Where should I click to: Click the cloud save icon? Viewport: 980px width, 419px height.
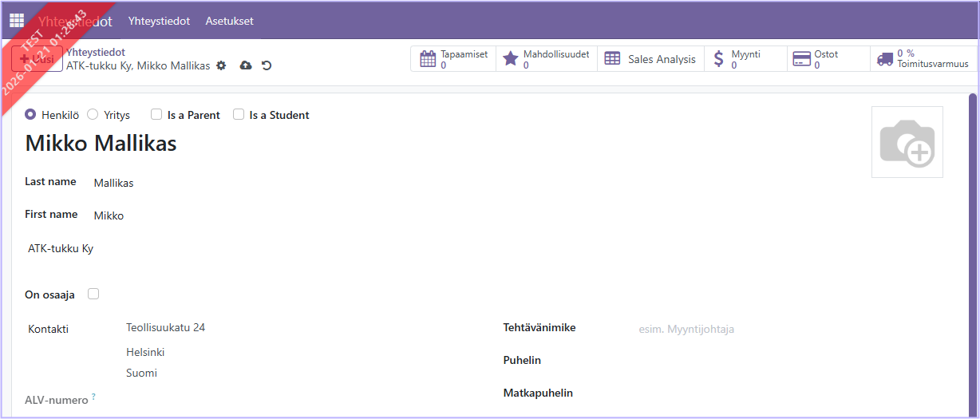[246, 65]
